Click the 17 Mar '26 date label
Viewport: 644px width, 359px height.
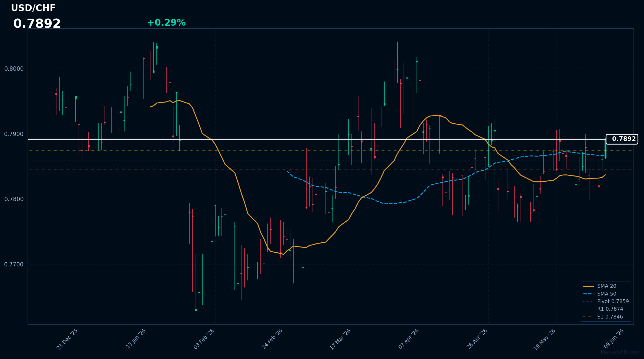pyautogui.click(x=340, y=339)
